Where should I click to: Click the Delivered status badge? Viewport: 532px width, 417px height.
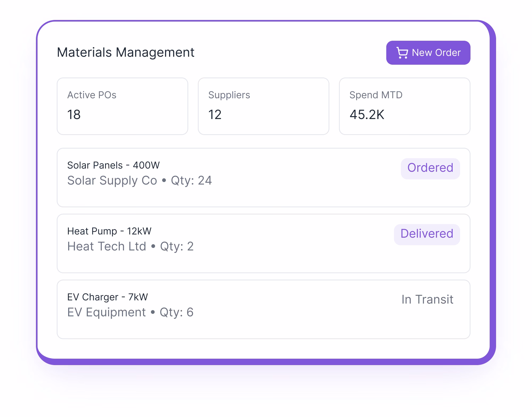(427, 234)
